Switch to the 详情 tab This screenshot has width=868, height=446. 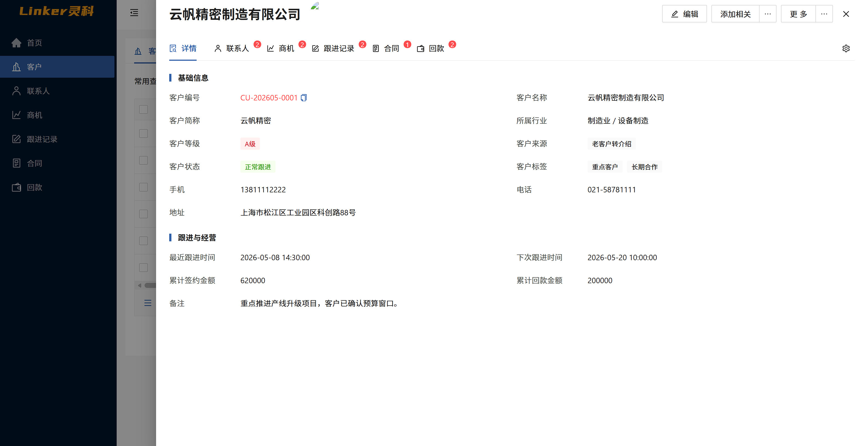tap(183, 48)
